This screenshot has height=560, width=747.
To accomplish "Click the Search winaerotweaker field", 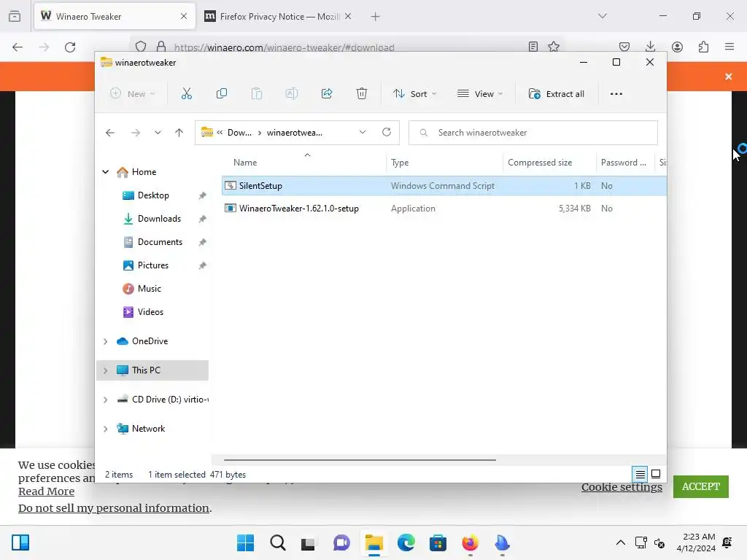I will [533, 133].
